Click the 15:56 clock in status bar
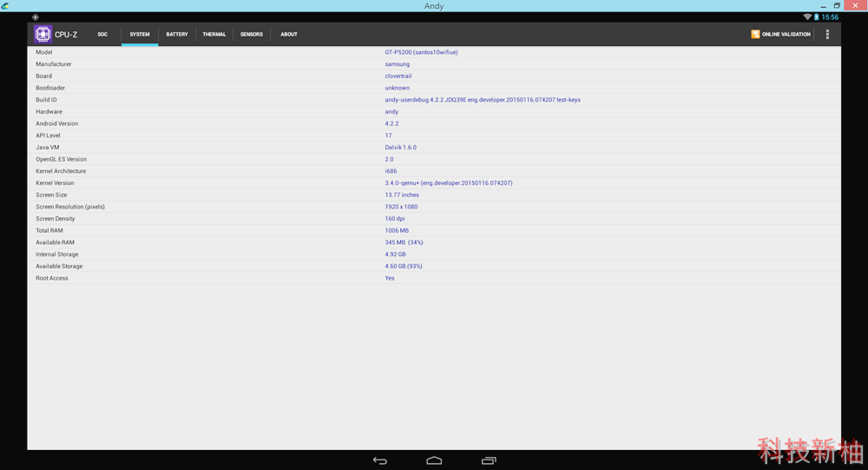 click(830, 17)
